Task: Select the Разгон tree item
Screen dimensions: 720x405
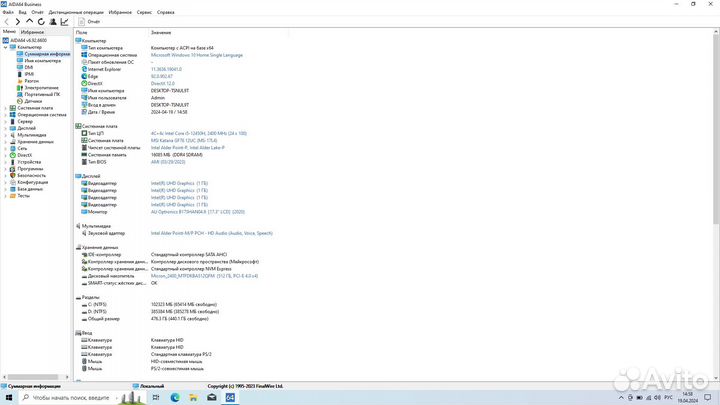Action: (31, 80)
